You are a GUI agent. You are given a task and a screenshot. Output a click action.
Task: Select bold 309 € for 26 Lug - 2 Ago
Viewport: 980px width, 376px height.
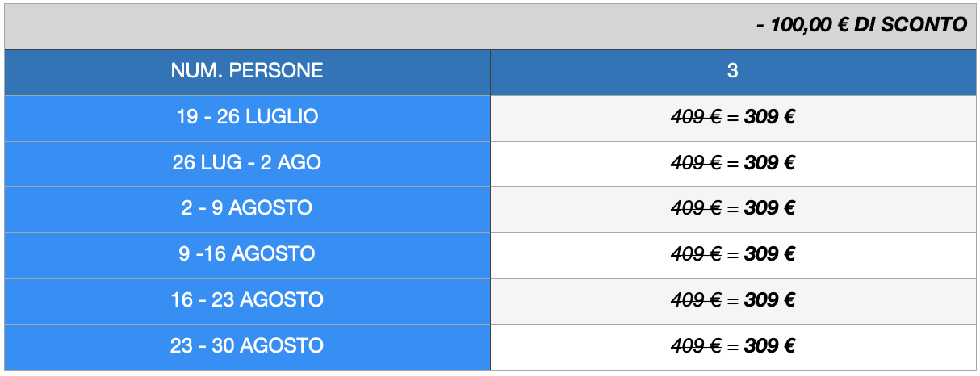coord(770,163)
